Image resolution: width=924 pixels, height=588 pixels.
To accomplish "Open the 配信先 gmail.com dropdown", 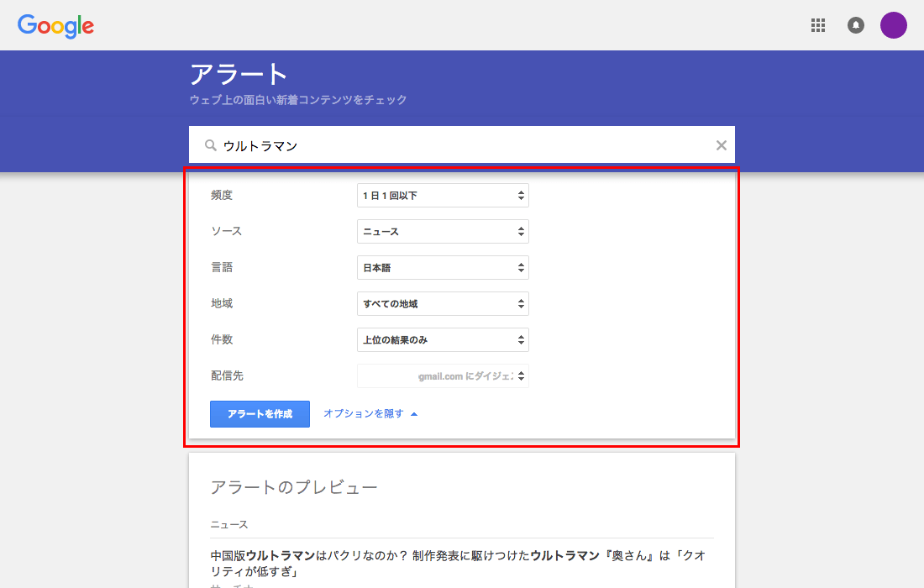I will (444, 375).
